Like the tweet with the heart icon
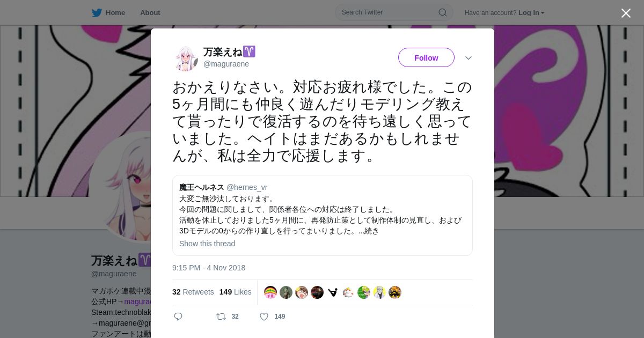This screenshot has height=338, width=644. pyautogui.click(x=264, y=317)
